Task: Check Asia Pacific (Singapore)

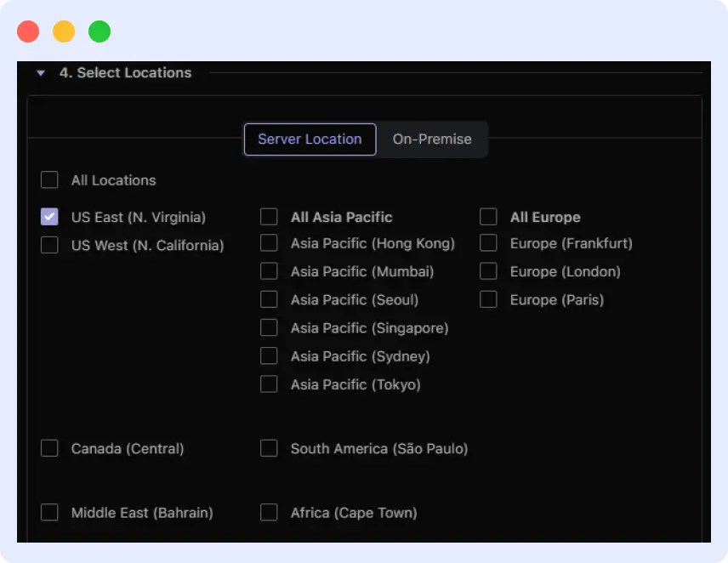Action: 269,327
